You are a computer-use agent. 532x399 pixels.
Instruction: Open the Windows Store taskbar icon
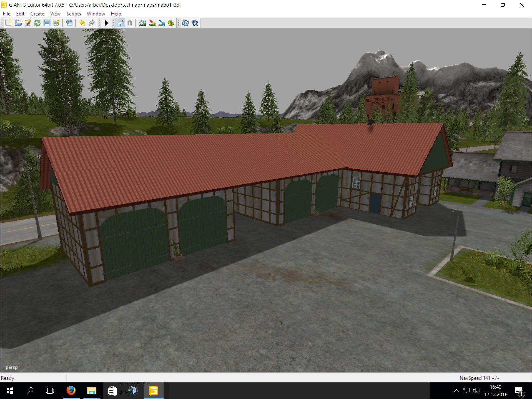click(112, 391)
